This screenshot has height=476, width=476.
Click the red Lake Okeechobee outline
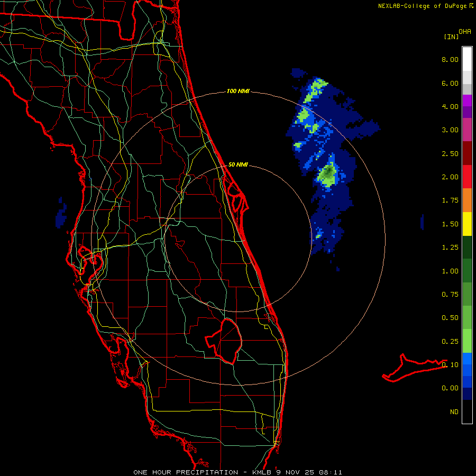[224, 341]
